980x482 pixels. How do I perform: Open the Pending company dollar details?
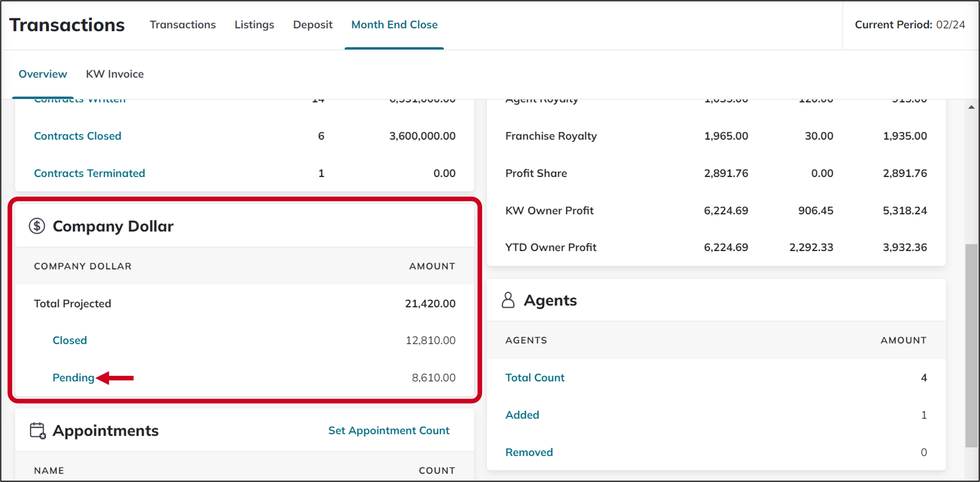(x=74, y=377)
